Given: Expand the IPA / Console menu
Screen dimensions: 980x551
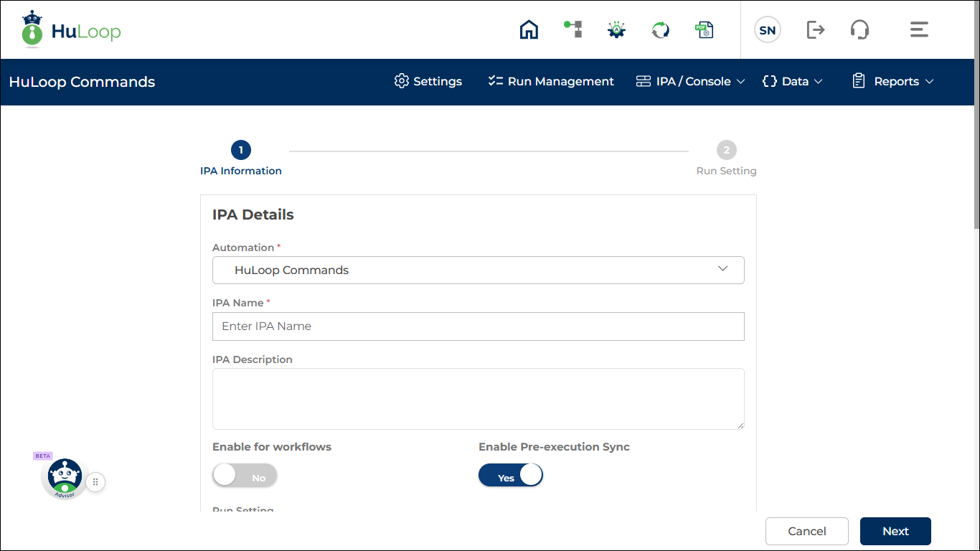Looking at the screenshot, I should coord(690,82).
